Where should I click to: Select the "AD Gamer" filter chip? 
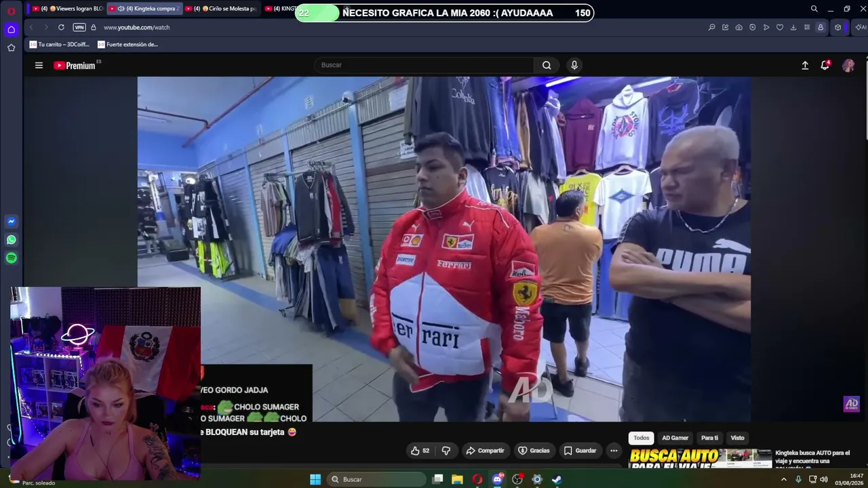[675, 438]
